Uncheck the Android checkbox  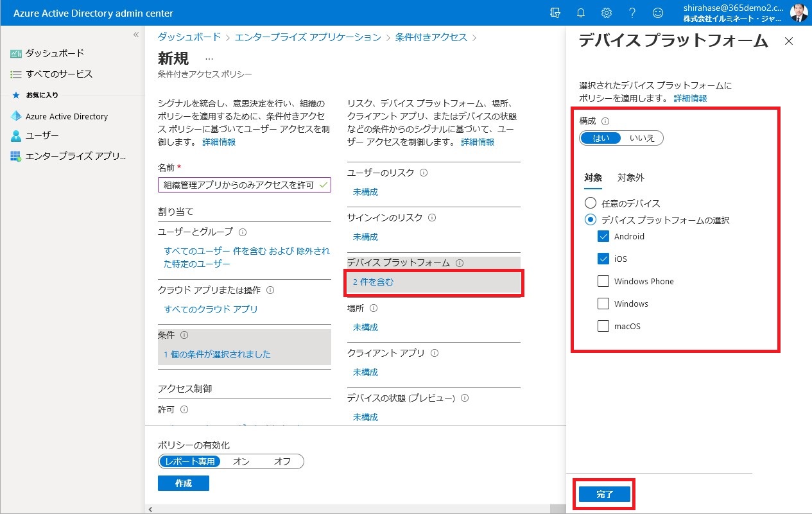coord(603,236)
